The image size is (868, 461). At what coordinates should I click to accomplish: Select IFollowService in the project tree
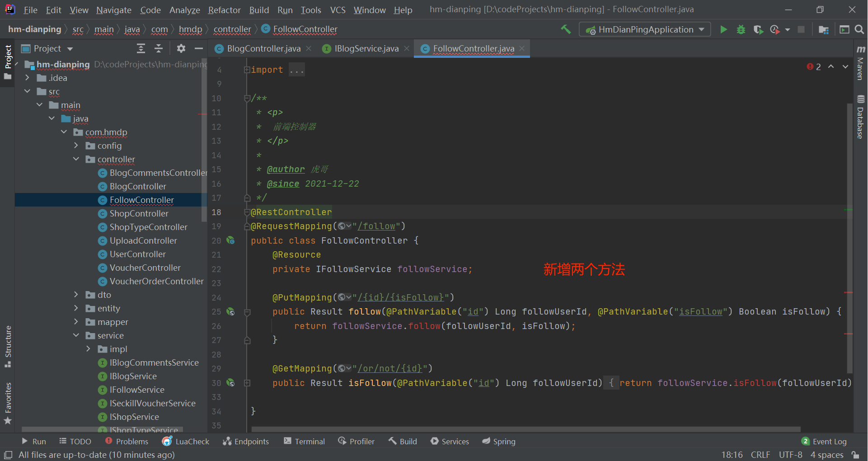[137, 390]
